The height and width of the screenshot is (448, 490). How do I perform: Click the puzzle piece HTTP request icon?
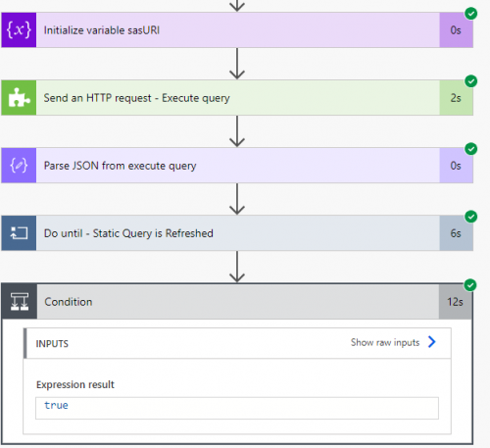[19, 98]
